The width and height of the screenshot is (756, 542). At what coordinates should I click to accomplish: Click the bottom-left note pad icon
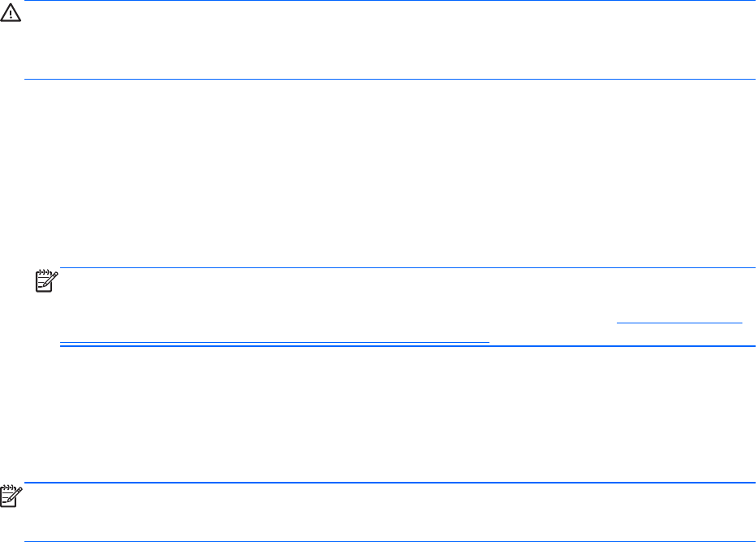pyautogui.click(x=11, y=496)
